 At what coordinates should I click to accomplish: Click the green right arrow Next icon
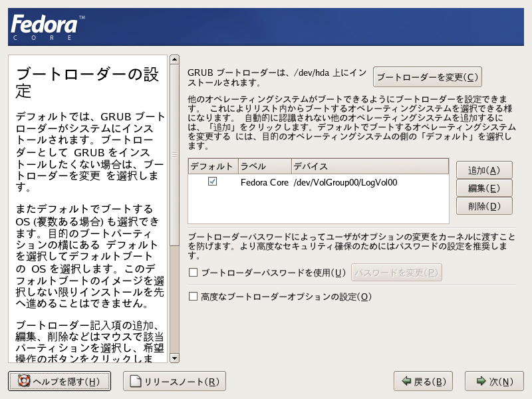(x=481, y=381)
